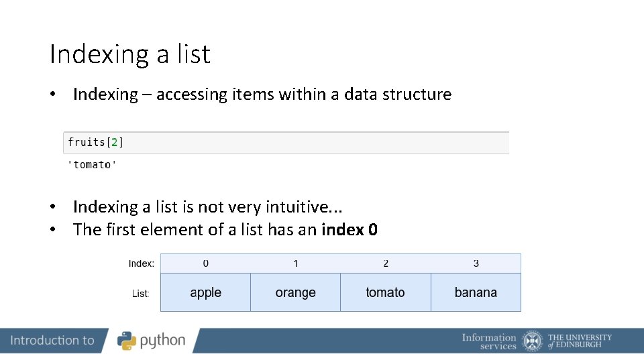Click the 'tomato' output text

pyautogui.click(x=92, y=165)
